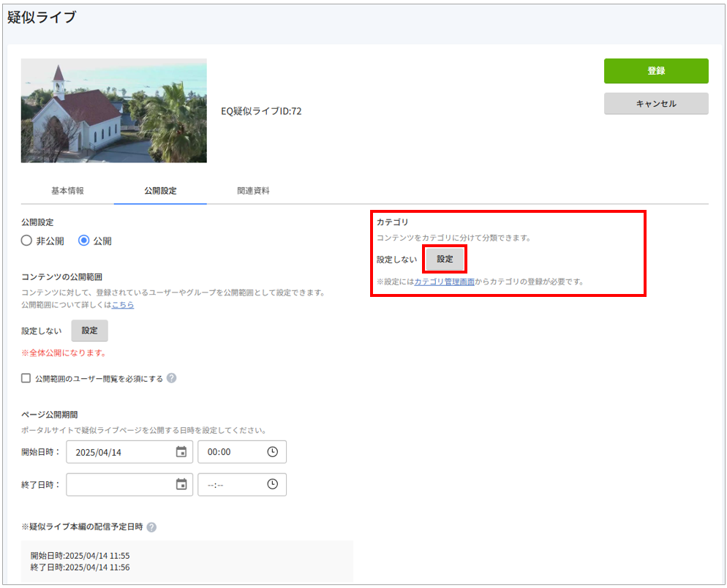The width and height of the screenshot is (727, 588).
Task: Click the カテゴリ section heading
Action: click(392, 222)
